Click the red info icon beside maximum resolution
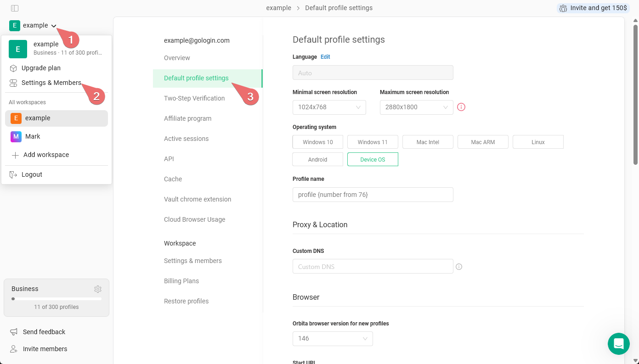The height and width of the screenshot is (364, 639). 462,107
